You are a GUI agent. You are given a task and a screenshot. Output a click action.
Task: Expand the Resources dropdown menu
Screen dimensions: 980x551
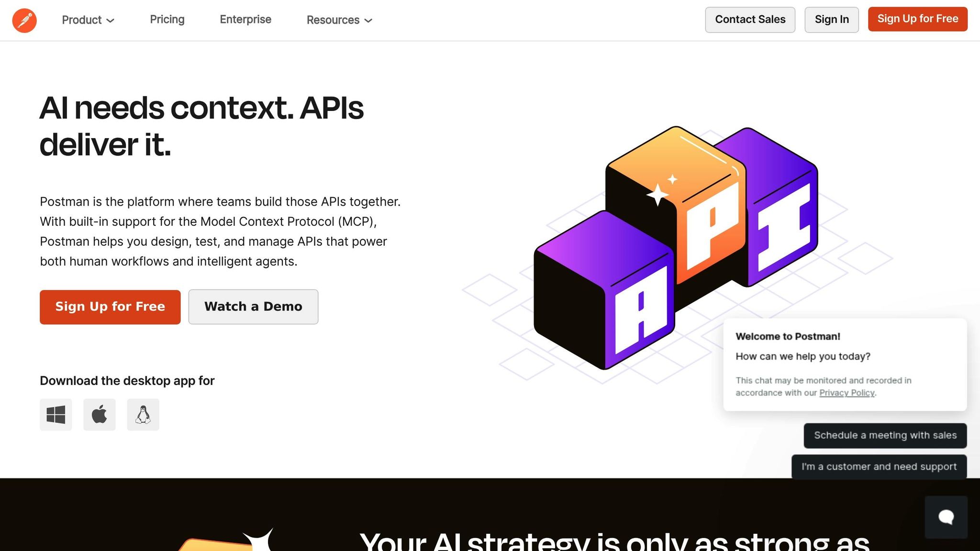click(x=339, y=20)
